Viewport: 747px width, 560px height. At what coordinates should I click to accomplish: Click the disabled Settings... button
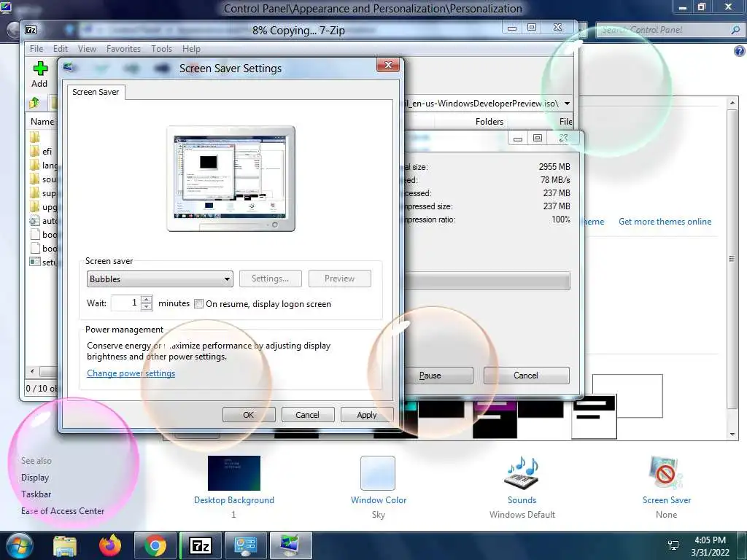pyautogui.click(x=270, y=279)
